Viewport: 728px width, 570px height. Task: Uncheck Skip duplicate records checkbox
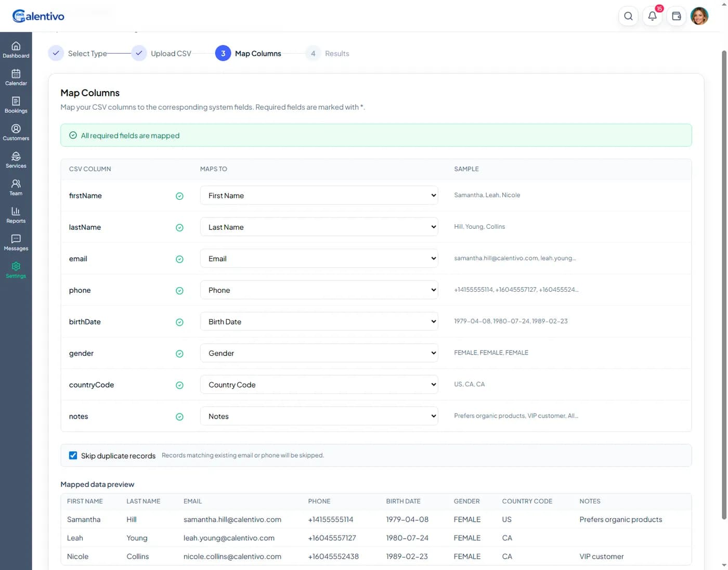pyautogui.click(x=73, y=456)
